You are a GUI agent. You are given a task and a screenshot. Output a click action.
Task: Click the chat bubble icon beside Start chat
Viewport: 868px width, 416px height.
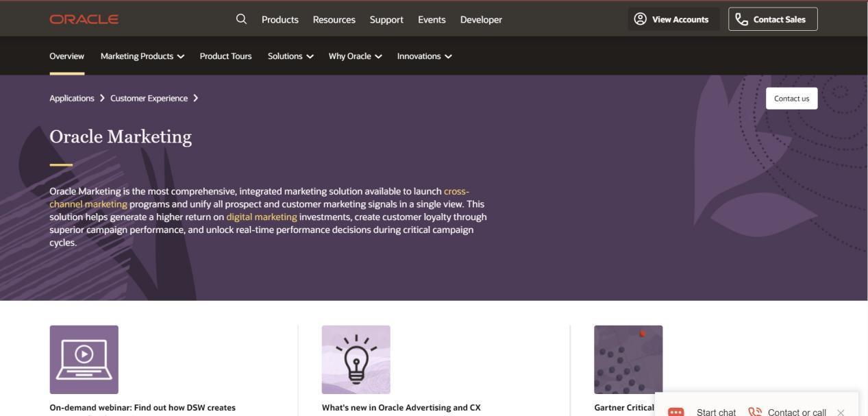click(x=675, y=412)
